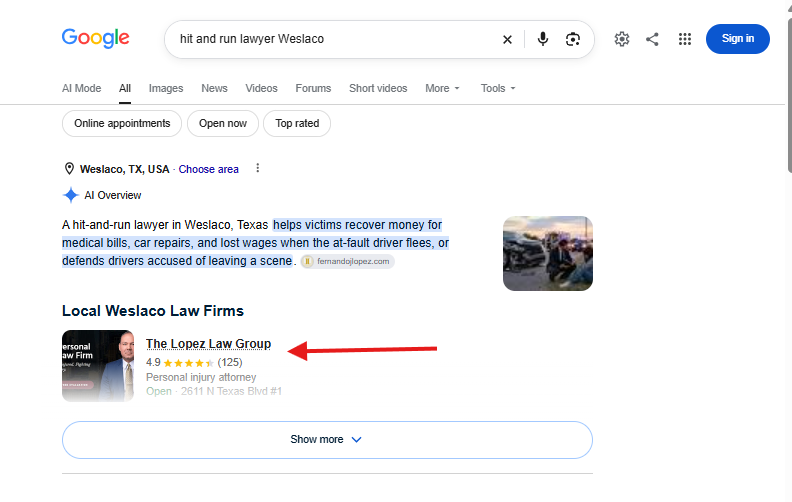Expand the More dropdown
This screenshot has width=792, height=502.
pyautogui.click(x=442, y=88)
